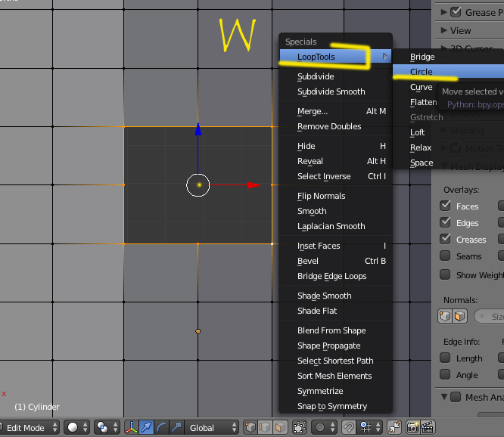The width and height of the screenshot is (504, 437).
Task: Click Space in LoopTools submenu
Action: pos(422,163)
